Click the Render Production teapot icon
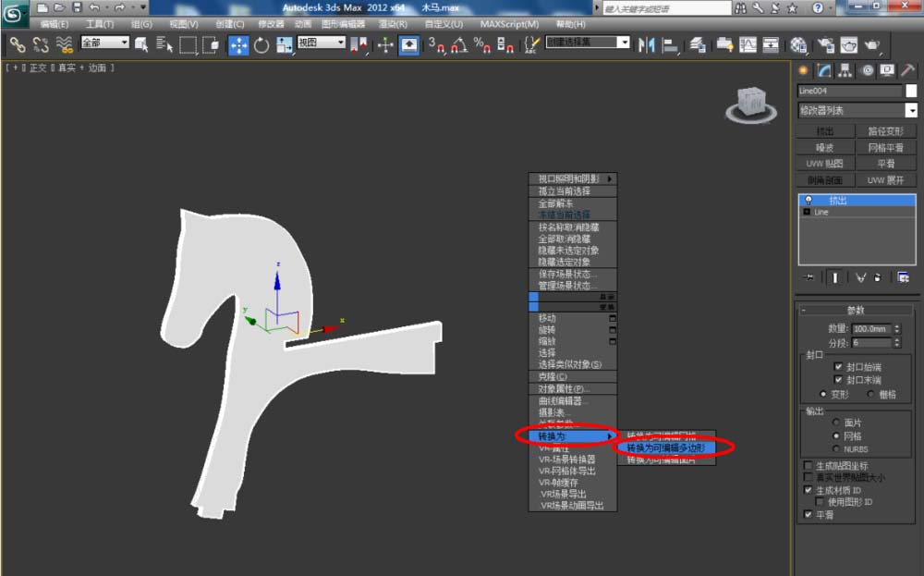Viewport: 924px width, 576px height. click(x=872, y=45)
